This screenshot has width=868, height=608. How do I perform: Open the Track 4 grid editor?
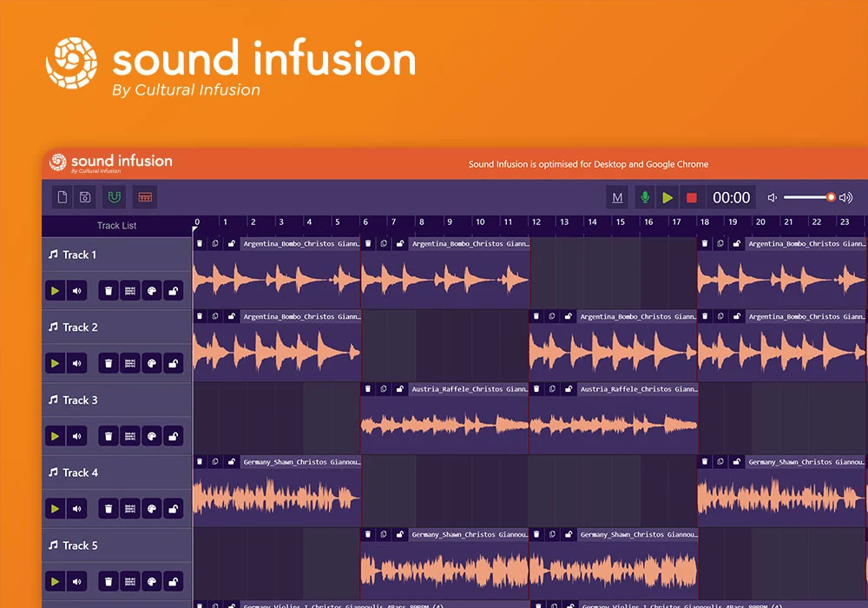click(x=130, y=509)
